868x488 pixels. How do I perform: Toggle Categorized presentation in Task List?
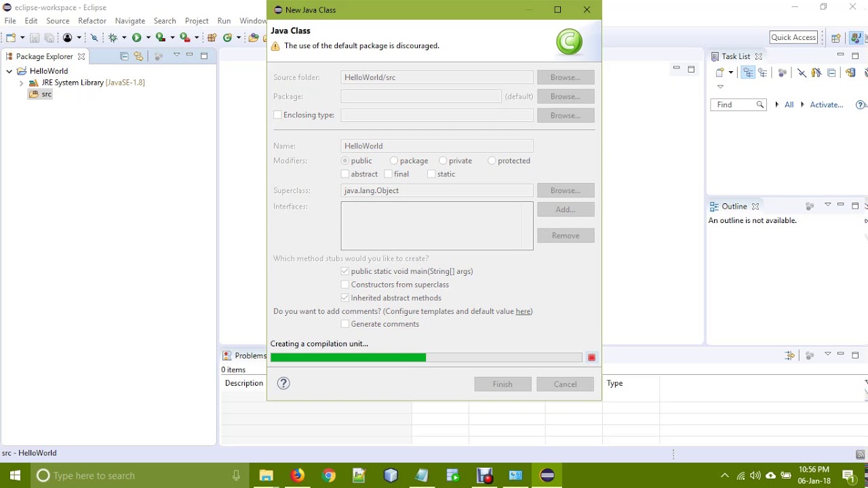coord(748,73)
